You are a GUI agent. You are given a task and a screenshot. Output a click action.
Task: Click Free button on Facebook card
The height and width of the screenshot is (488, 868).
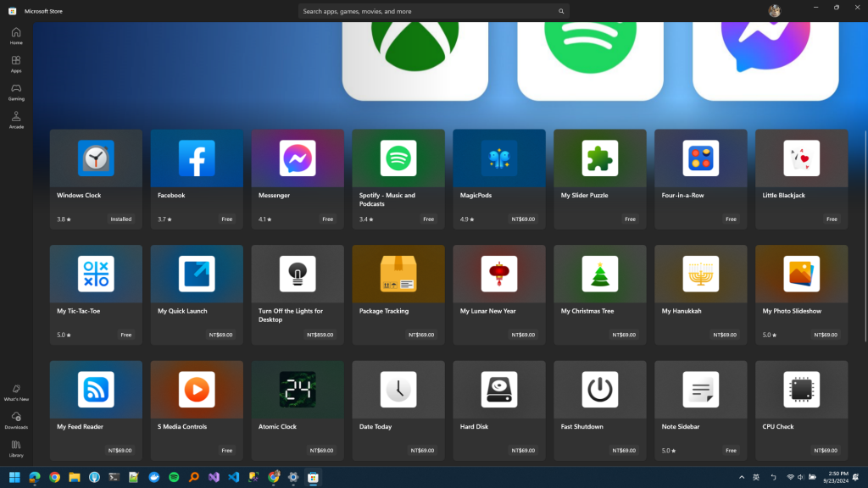pyautogui.click(x=227, y=219)
